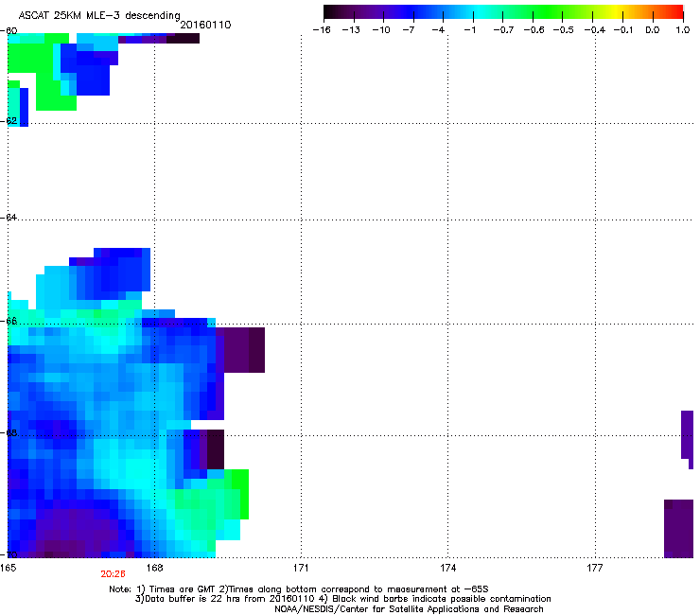Click the -0.5 color scale label

[563, 30]
